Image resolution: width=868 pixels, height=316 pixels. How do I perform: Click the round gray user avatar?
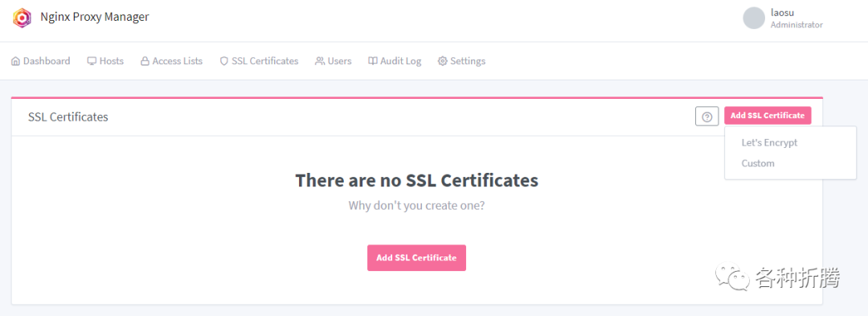[754, 18]
